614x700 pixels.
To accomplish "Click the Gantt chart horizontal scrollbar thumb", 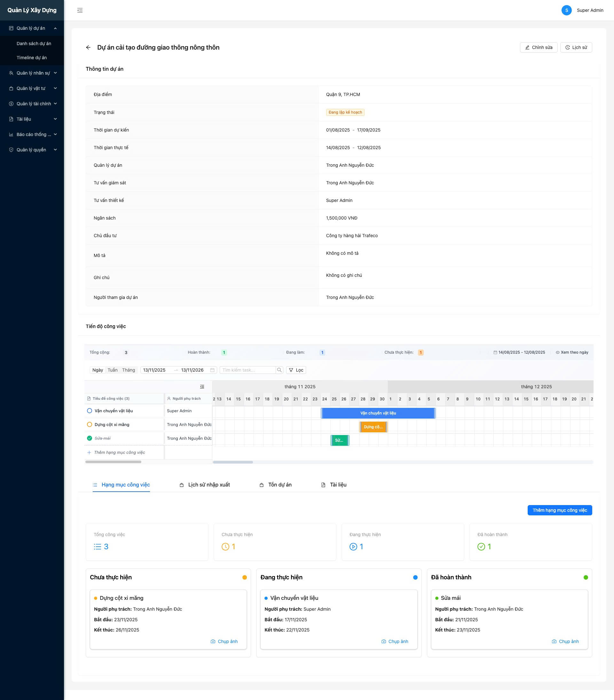I will (233, 462).
